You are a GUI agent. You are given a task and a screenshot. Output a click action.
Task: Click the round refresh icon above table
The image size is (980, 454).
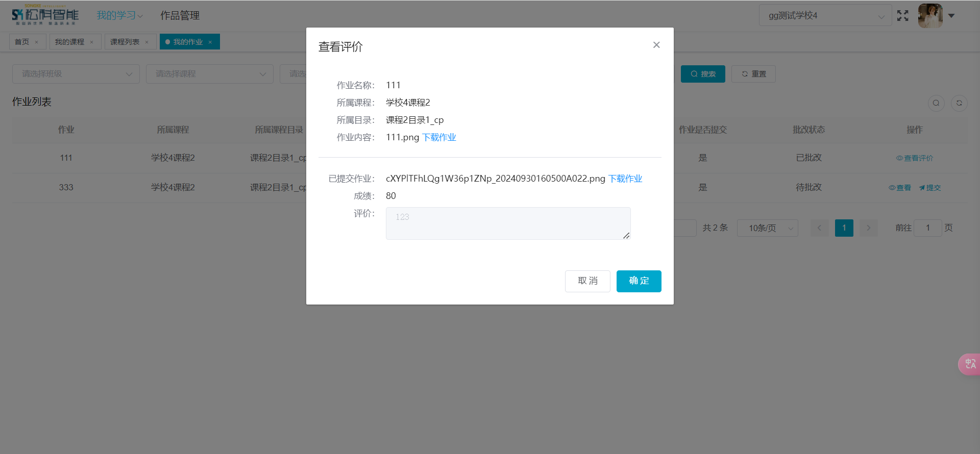(x=959, y=103)
